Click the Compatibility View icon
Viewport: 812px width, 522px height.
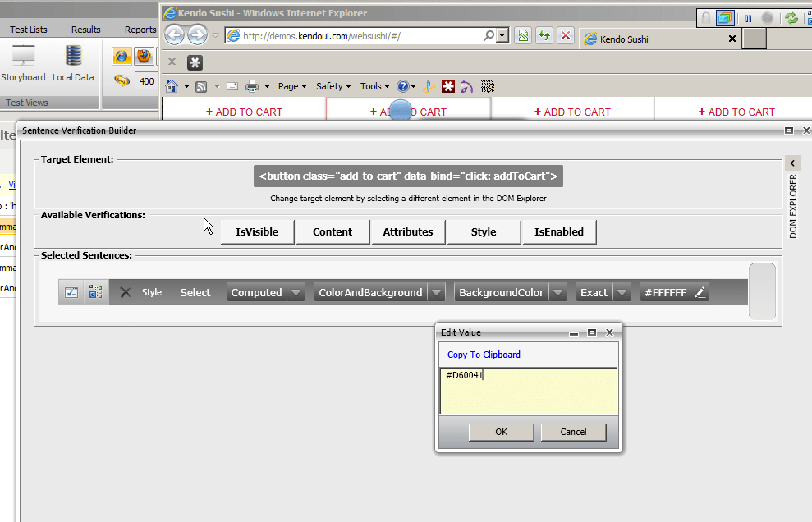coord(523,35)
